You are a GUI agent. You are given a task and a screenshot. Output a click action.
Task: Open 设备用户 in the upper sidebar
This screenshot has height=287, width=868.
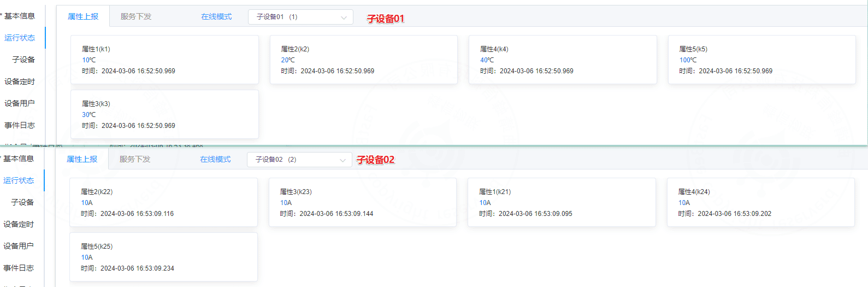[x=20, y=103]
